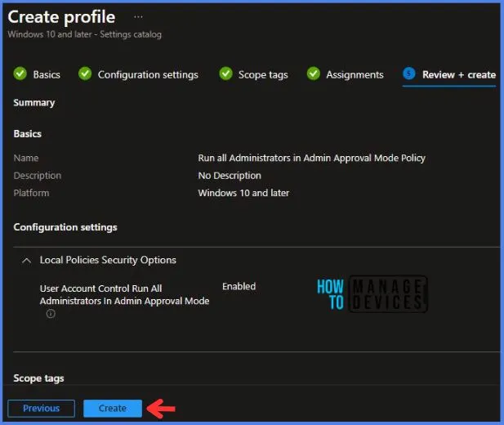Click the Previous button

[41, 409]
